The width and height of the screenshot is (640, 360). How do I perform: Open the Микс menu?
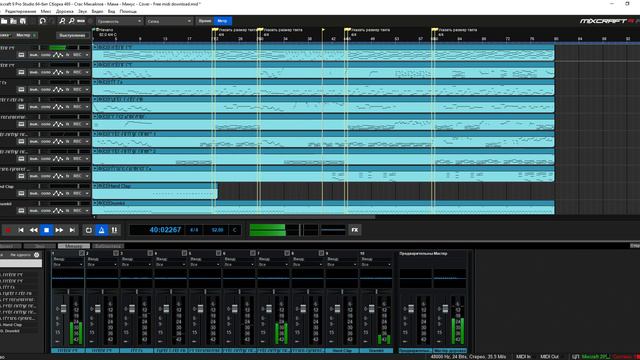(46, 11)
